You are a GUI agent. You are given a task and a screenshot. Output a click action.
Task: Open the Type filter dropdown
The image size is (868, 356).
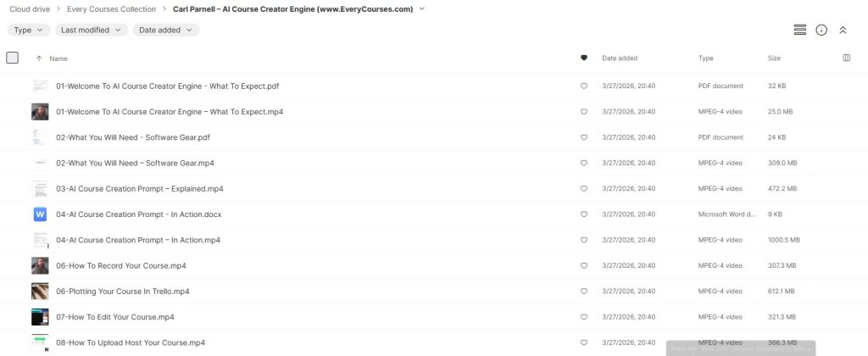[28, 30]
